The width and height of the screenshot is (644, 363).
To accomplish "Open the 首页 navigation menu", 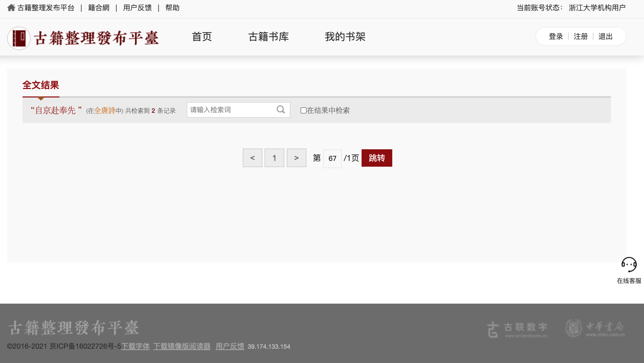I will click(202, 37).
